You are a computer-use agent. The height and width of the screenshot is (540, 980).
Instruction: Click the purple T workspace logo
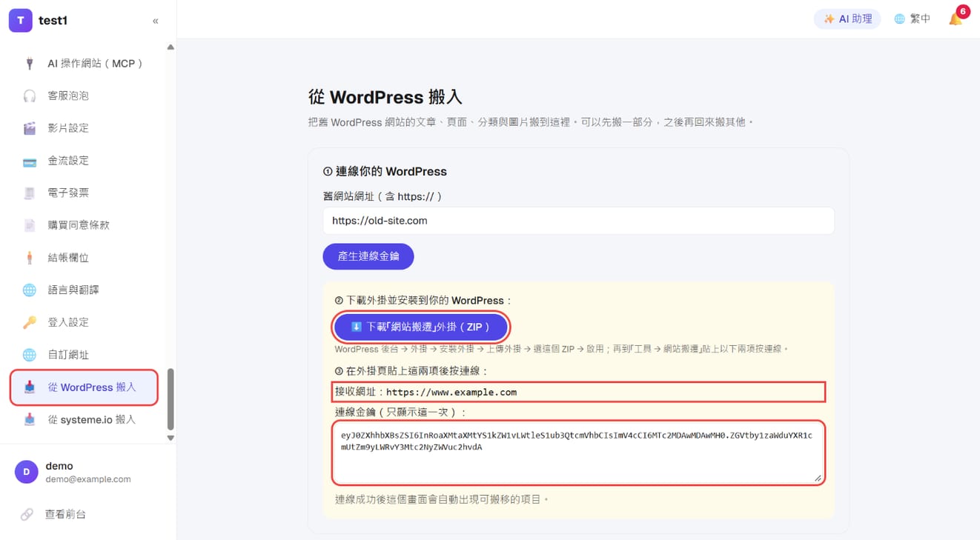pos(20,21)
